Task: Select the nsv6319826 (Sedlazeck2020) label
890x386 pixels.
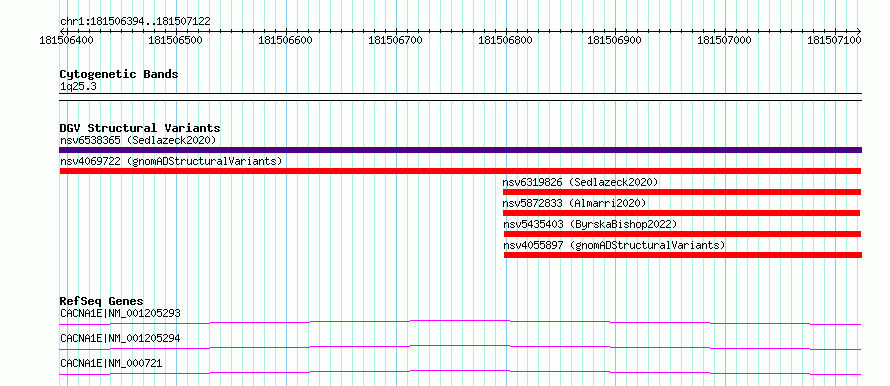Action: tap(580, 182)
